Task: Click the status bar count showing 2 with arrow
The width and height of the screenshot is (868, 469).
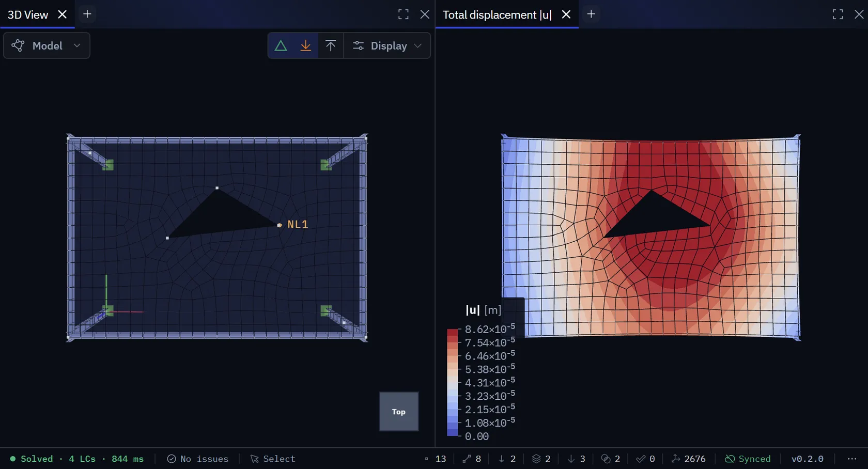Action: point(507,459)
